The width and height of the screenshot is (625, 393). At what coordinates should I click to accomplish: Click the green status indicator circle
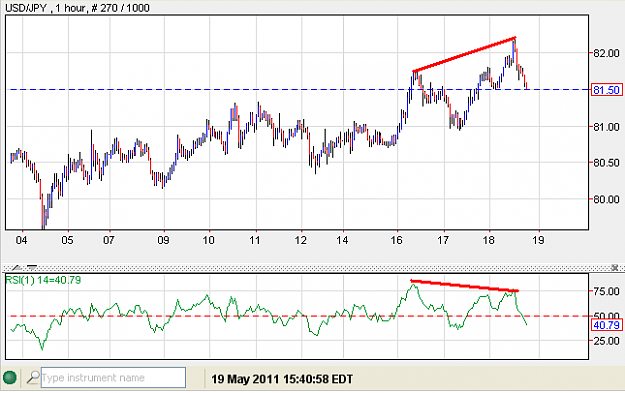pos(10,377)
